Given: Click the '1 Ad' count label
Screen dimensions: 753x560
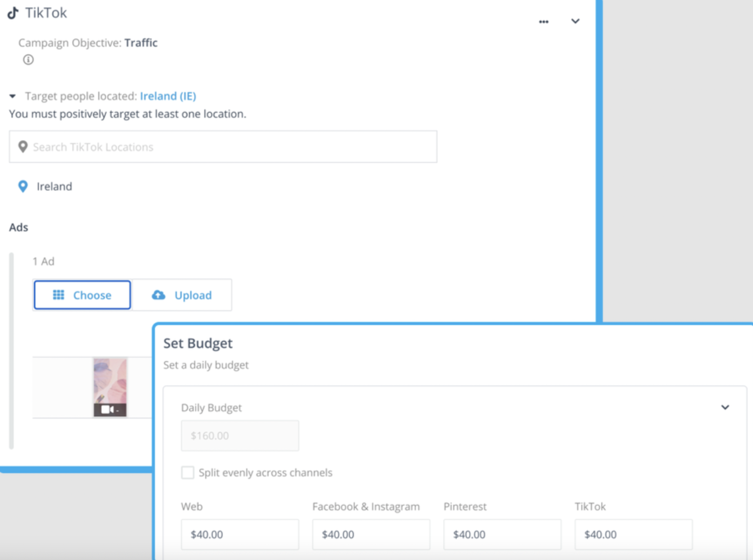Looking at the screenshot, I should [x=43, y=261].
